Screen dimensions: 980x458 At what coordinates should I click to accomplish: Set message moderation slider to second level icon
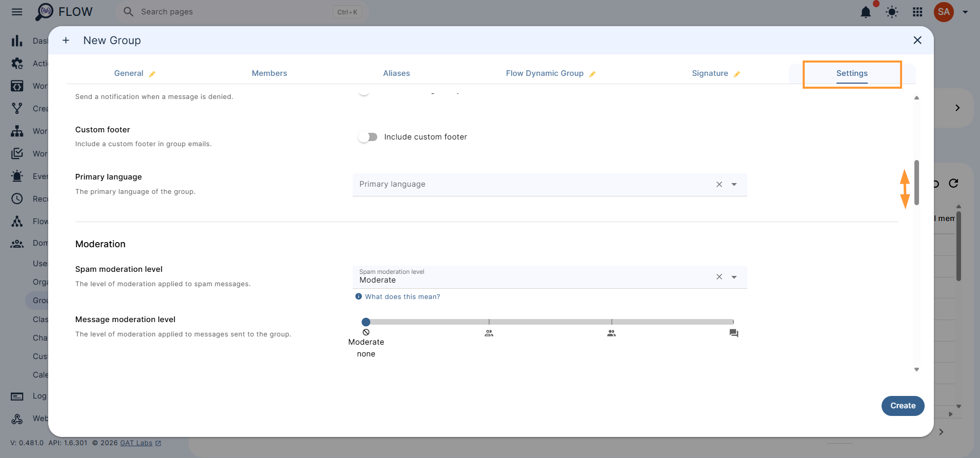coord(489,333)
